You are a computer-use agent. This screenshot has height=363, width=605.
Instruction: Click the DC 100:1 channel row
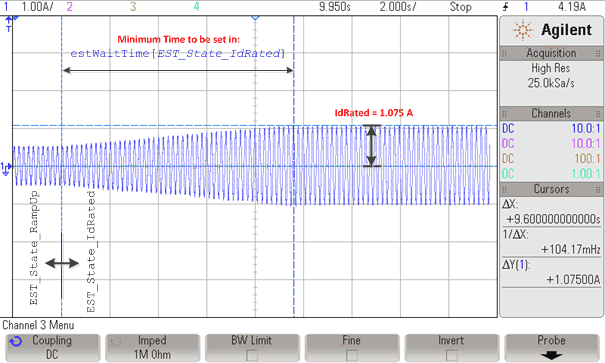[x=551, y=159]
